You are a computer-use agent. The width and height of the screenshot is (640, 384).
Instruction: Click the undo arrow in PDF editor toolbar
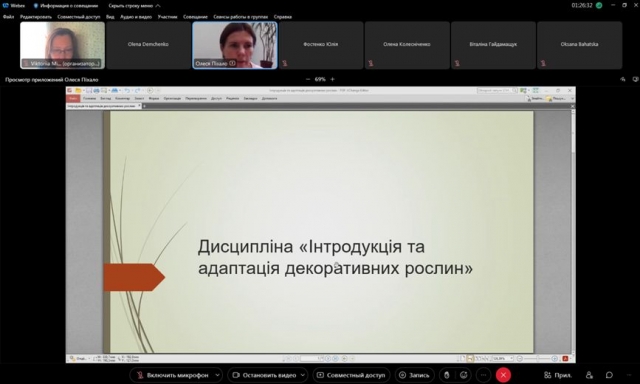coord(127,91)
